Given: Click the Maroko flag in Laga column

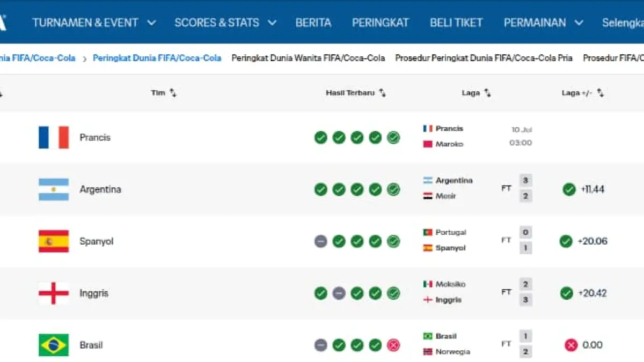Looking at the screenshot, I should coord(428,144).
